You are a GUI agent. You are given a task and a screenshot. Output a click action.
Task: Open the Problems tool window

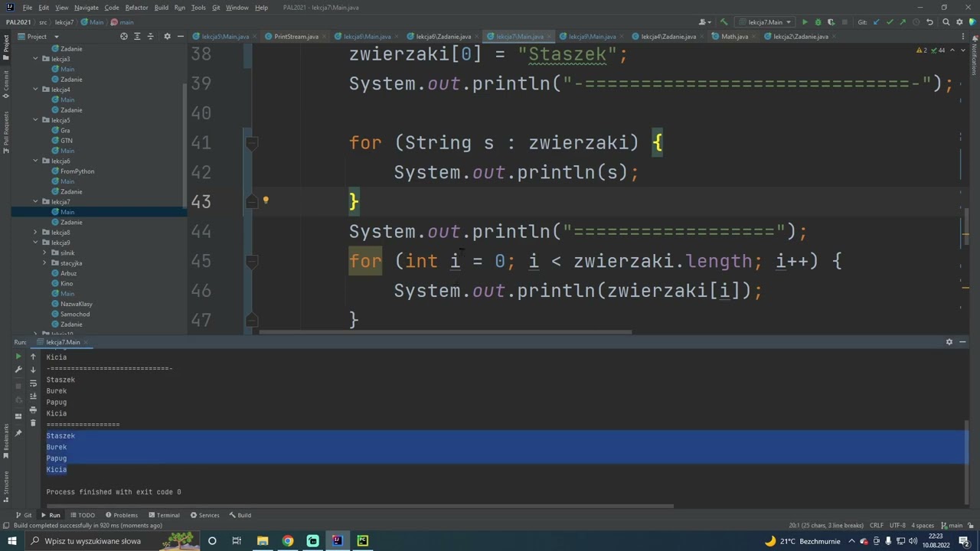pyautogui.click(x=122, y=515)
